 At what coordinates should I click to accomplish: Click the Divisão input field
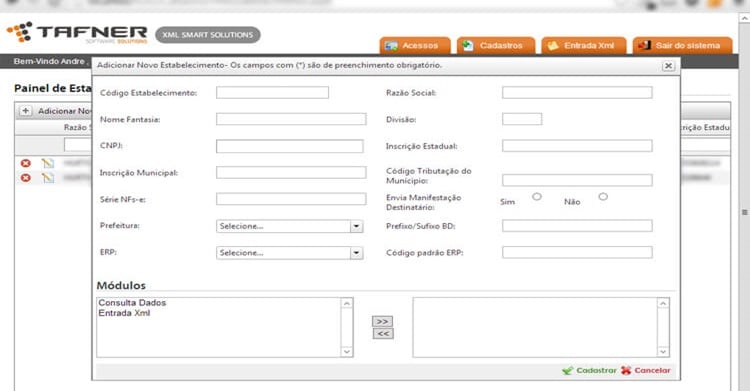[522, 119]
